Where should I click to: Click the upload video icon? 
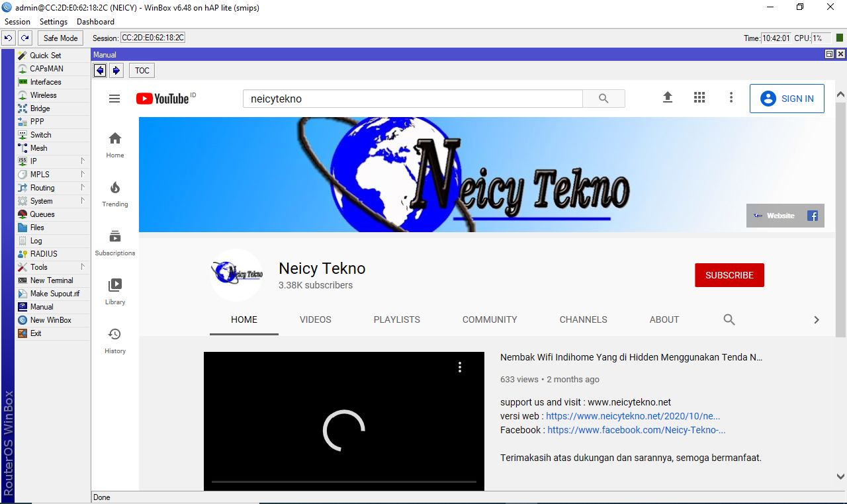pyautogui.click(x=668, y=97)
